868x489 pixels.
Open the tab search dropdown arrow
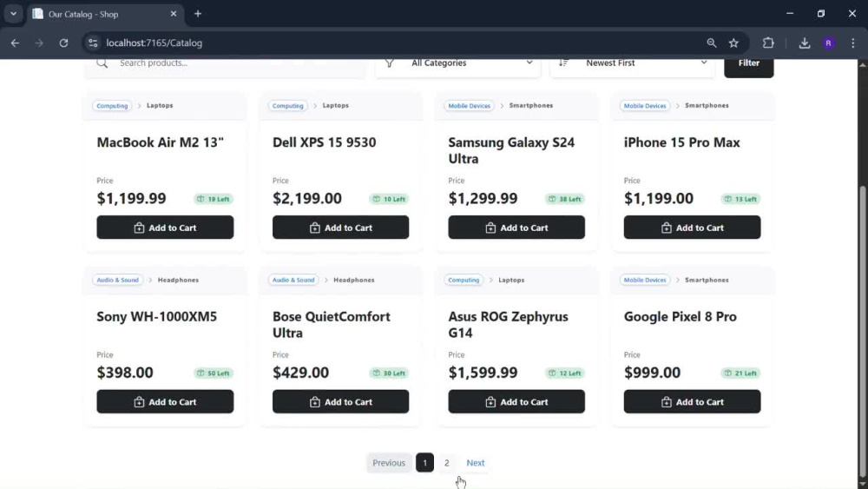coord(13,14)
